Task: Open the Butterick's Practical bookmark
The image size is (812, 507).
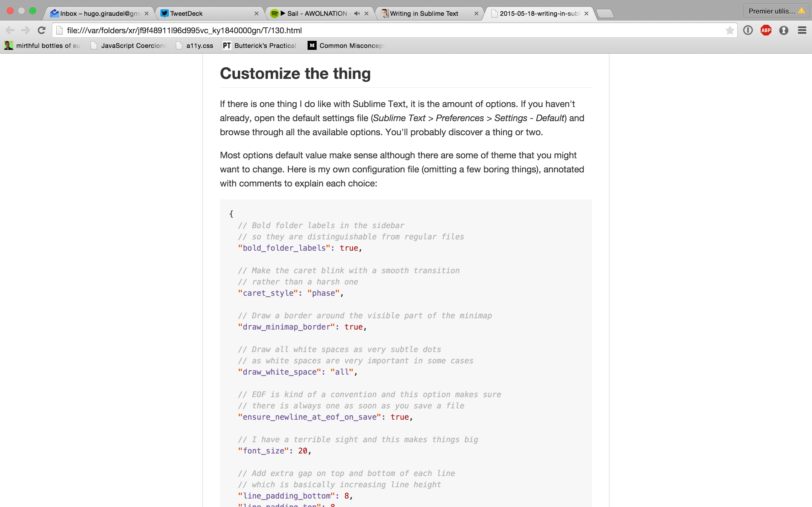Action: click(x=260, y=46)
